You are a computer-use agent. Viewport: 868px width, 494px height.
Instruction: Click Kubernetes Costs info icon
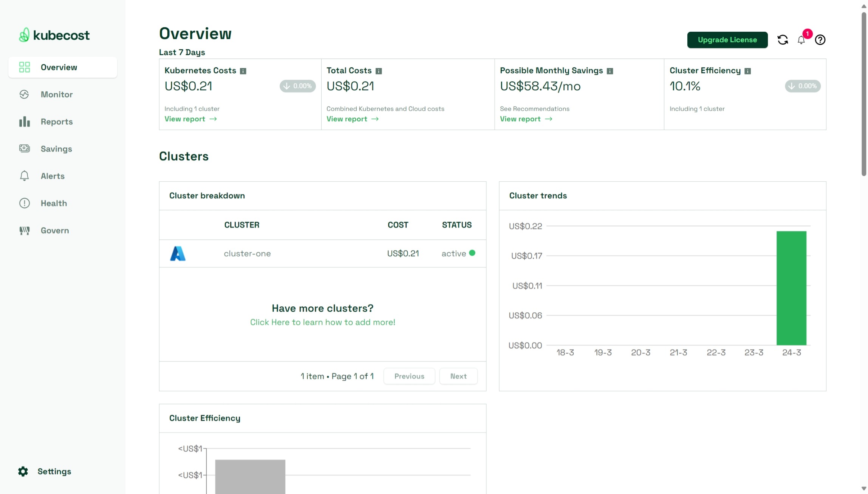[243, 71]
